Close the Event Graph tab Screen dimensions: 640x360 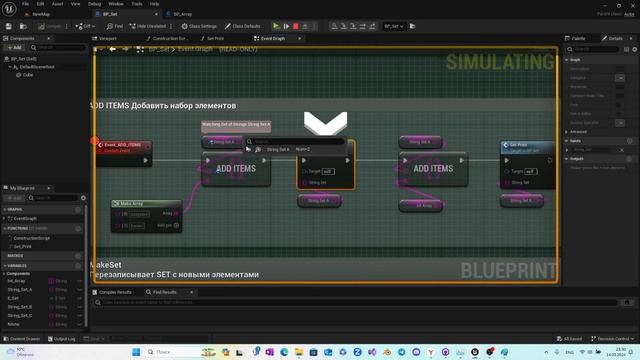pos(300,38)
